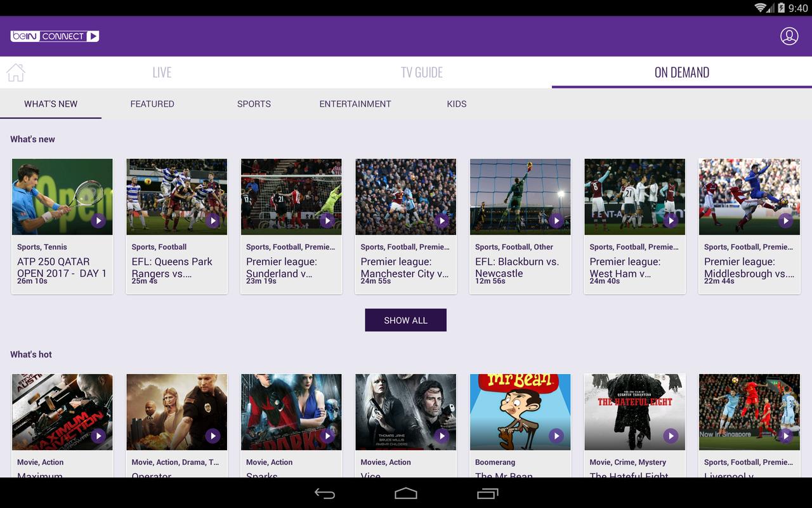
Task: Tap Android home navigation button
Action: coord(406,493)
